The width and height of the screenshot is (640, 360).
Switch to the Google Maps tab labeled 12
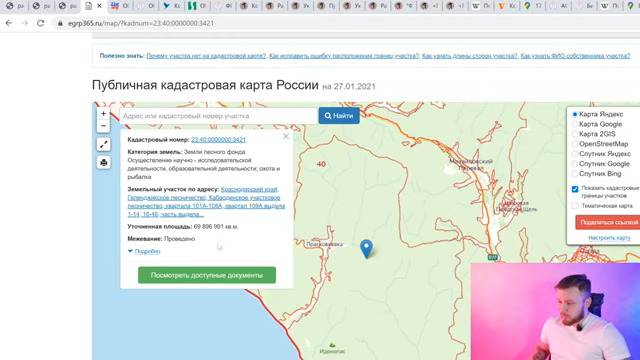[532, 6]
